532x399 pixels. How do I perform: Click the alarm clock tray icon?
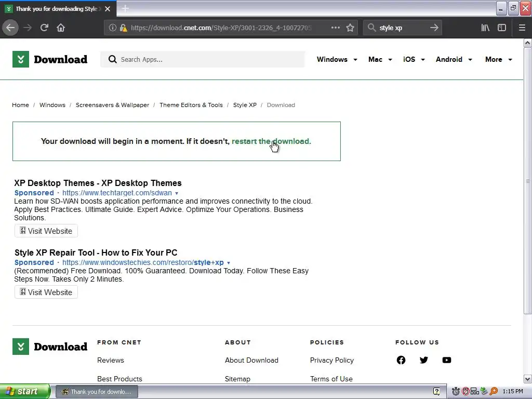456,392
